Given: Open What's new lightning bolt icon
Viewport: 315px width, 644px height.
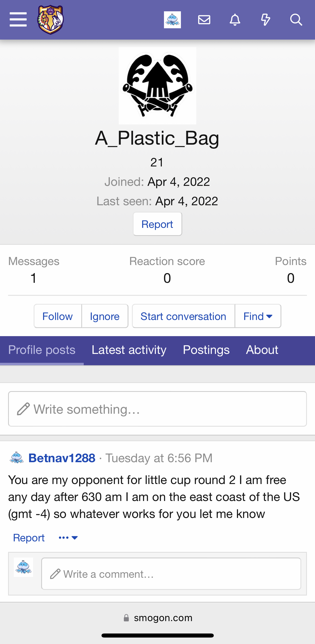Looking at the screenshot, I should [x=265, y=20].
